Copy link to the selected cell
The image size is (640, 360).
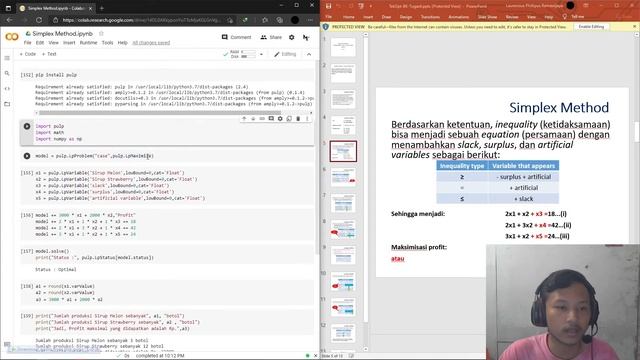(262, 118)
